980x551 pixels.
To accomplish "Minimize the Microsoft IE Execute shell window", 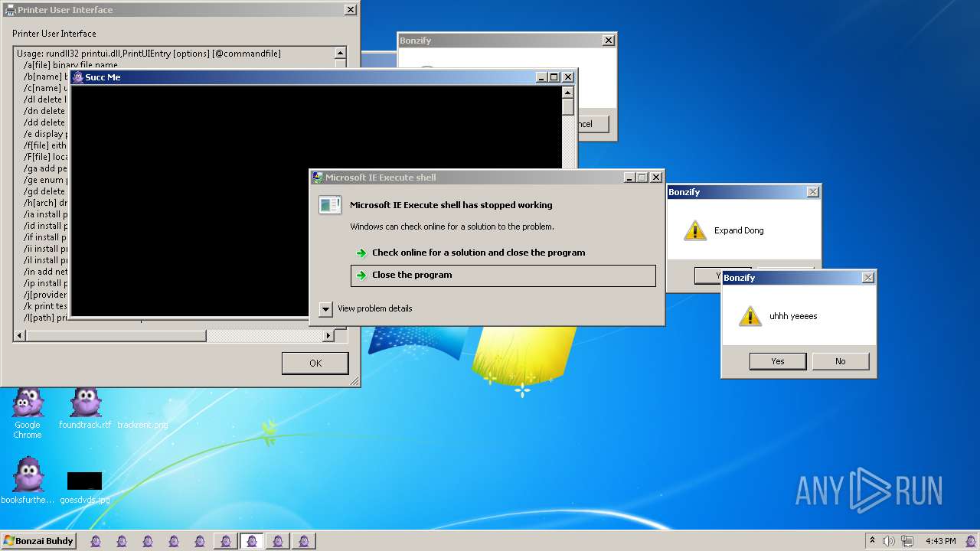I will click(x=630, y=178).
